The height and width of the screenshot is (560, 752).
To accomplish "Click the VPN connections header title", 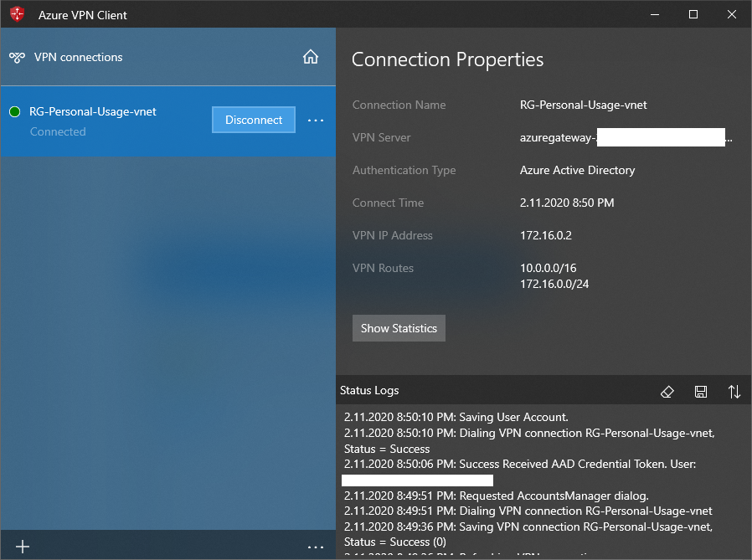I will (78, 57).
